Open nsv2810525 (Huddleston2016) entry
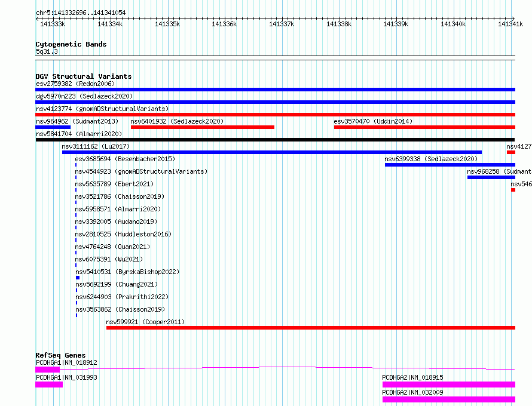The height and width of the screenshot is (406, 532). (x=123, y=234)
